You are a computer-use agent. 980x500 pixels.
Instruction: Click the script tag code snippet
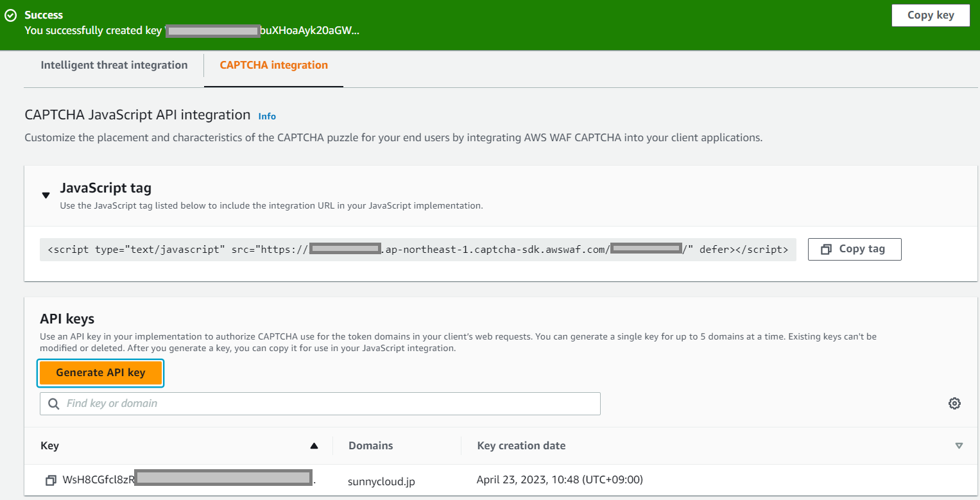418,249
